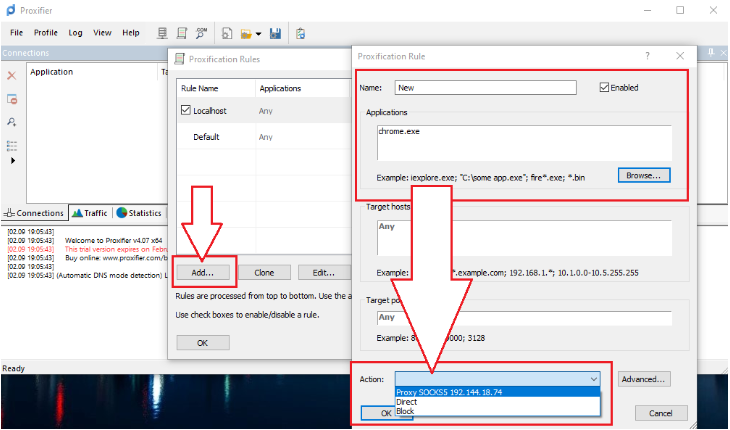This screenshot has width=730, height=430.
Task: Collapse the Action dropdown arrow
Action: pos(594,379)
